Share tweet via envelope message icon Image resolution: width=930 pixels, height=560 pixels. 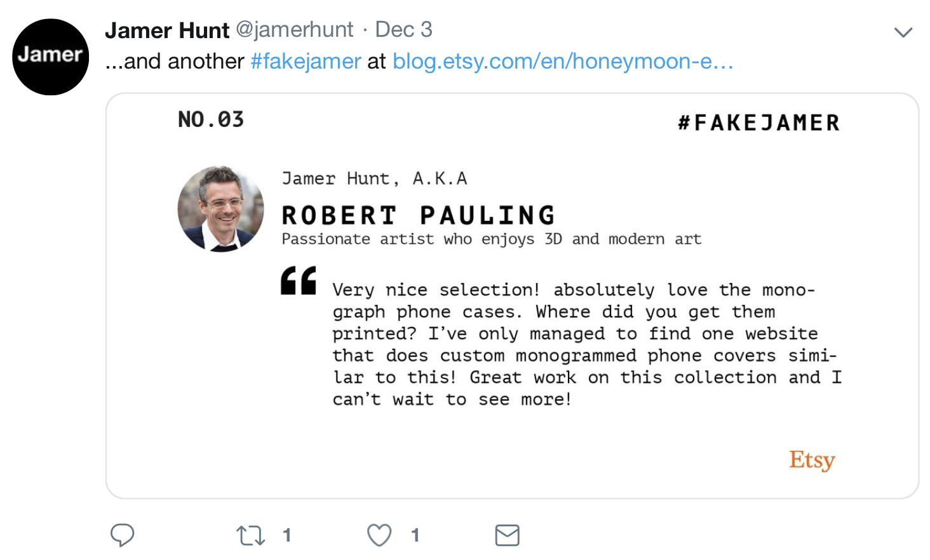[x=507, y=535]
